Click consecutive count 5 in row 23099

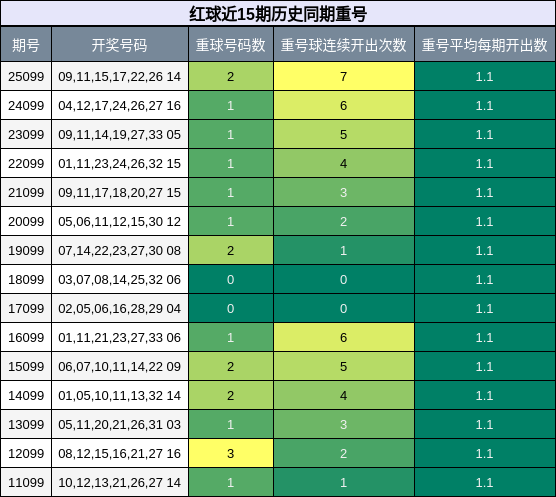click(x=344, y=135)
